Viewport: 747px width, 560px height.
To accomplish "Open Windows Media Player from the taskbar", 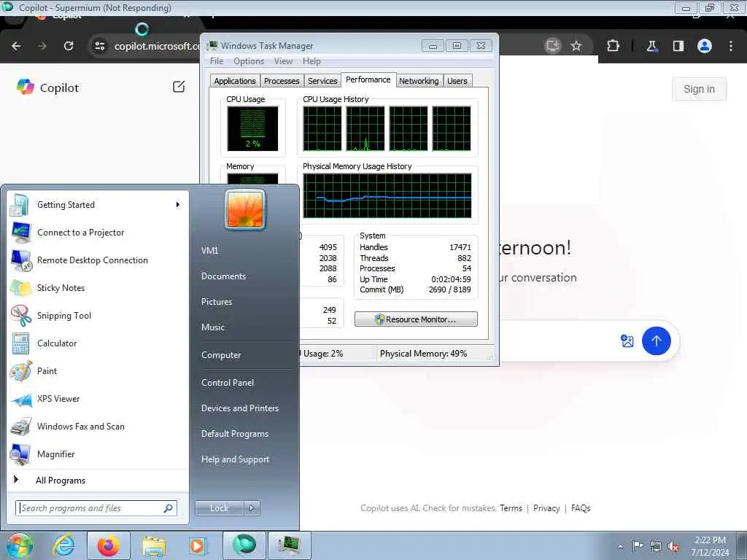I will 197,545.
